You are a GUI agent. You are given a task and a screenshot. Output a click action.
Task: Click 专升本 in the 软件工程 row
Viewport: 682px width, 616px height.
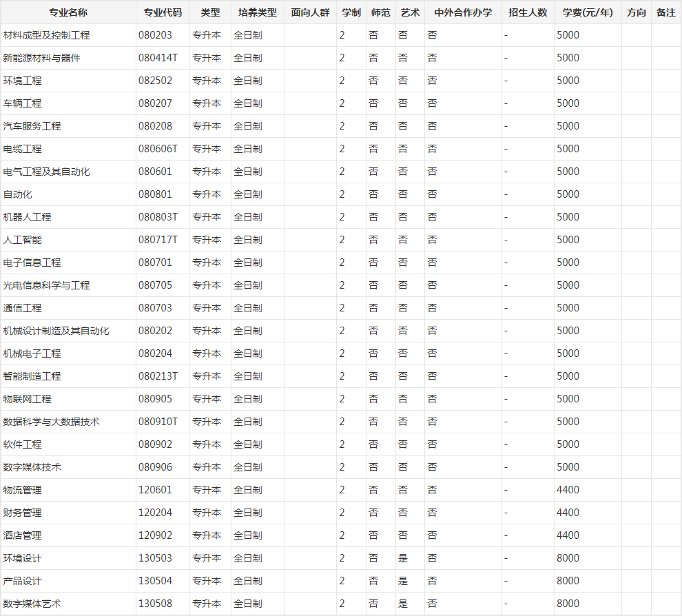point(207,444)
